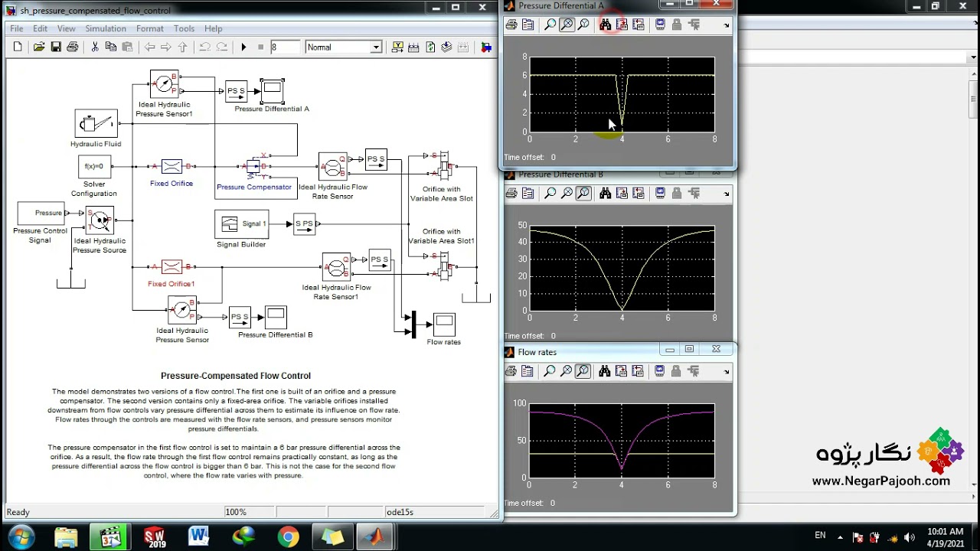Select the Solver Configuration block
980x551 pixels.
[x=95, y=167]
